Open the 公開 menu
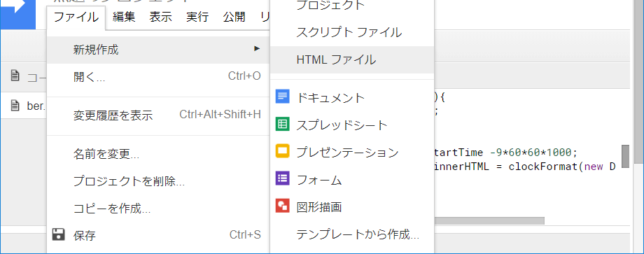Screen dimensions: 644x254 point(234,17)
